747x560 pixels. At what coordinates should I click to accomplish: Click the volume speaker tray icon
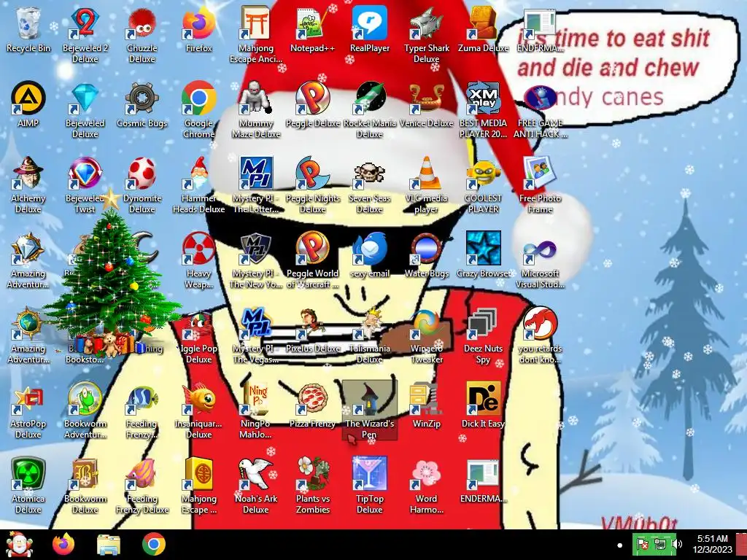click(x=676, y=544)
